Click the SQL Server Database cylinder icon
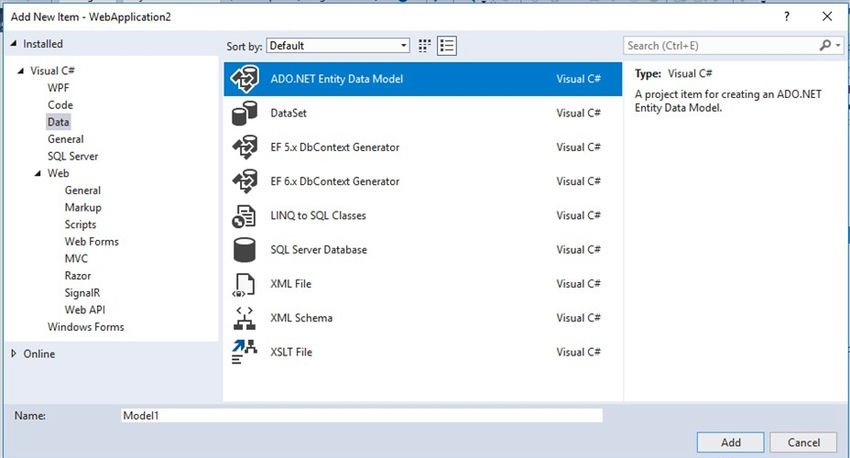 pyautogui.click(x=244, y=250)
